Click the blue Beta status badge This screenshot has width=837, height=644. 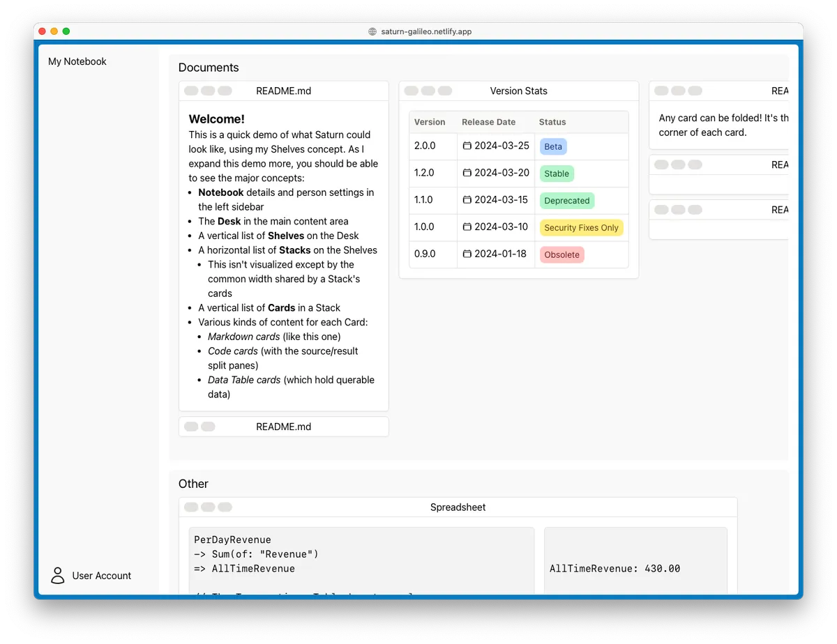coord(553,147)
